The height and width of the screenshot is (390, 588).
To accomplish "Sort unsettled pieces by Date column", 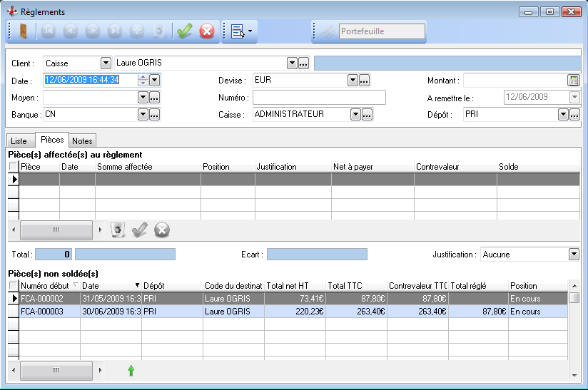I will click(x=111, y=286).
